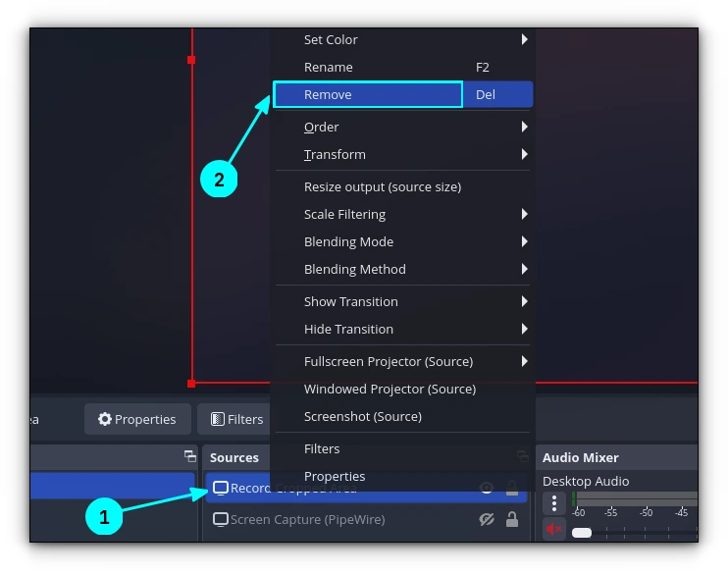Open Properties from the context menu

point(402,477)
